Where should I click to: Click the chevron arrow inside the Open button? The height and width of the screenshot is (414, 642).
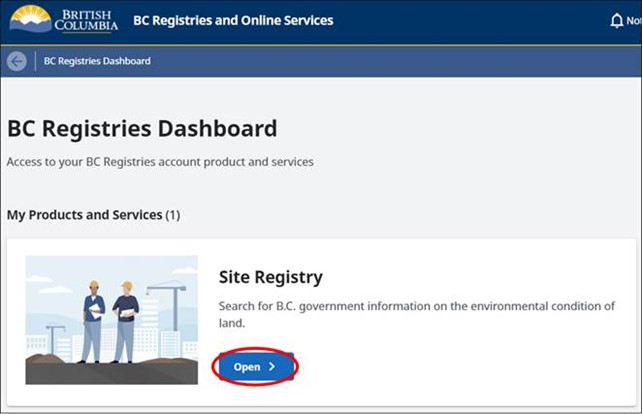272,367
